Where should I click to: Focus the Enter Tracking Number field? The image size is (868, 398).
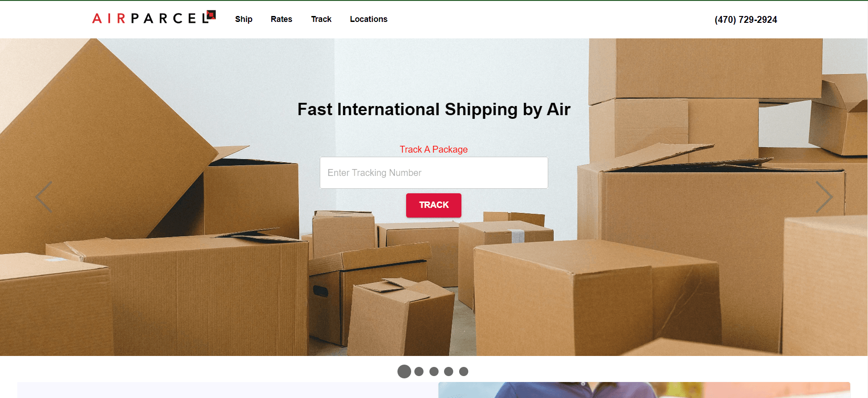434,173
